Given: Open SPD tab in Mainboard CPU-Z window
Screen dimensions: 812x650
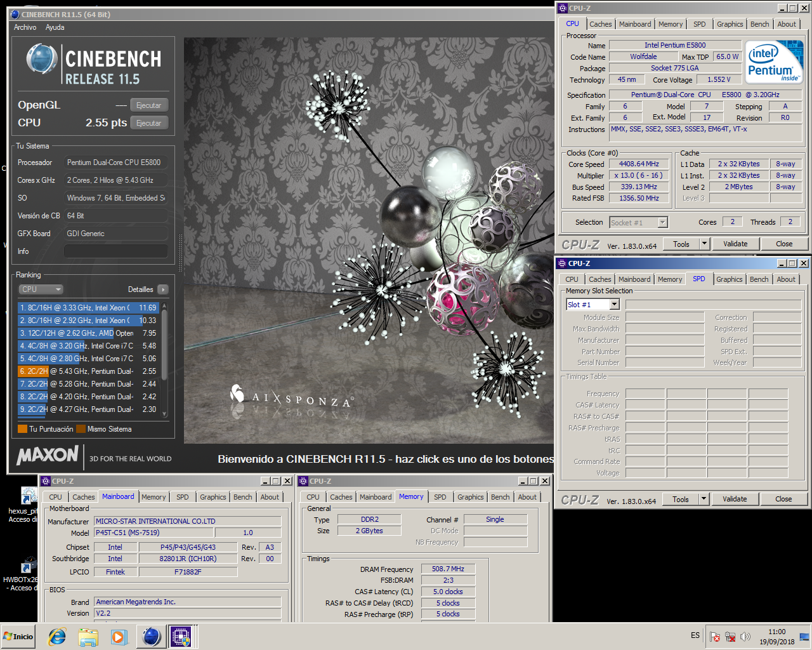Looking at the screenshot, I should pyautogui.click(x=183, y=497).
